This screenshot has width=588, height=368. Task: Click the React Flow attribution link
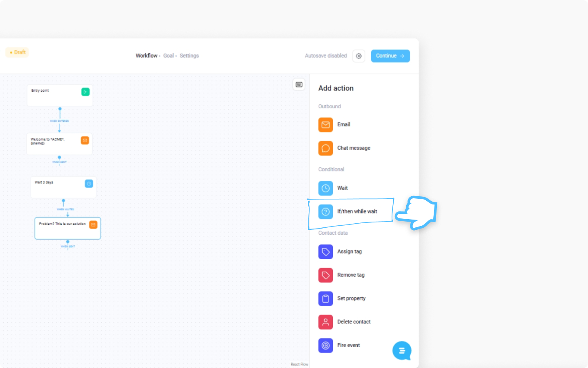[x=299, y=364]
